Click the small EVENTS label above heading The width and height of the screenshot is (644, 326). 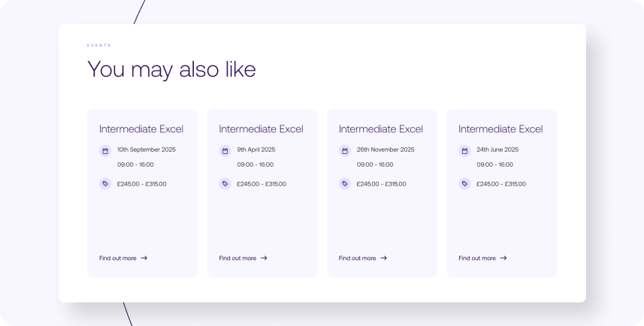click(99, 45)
